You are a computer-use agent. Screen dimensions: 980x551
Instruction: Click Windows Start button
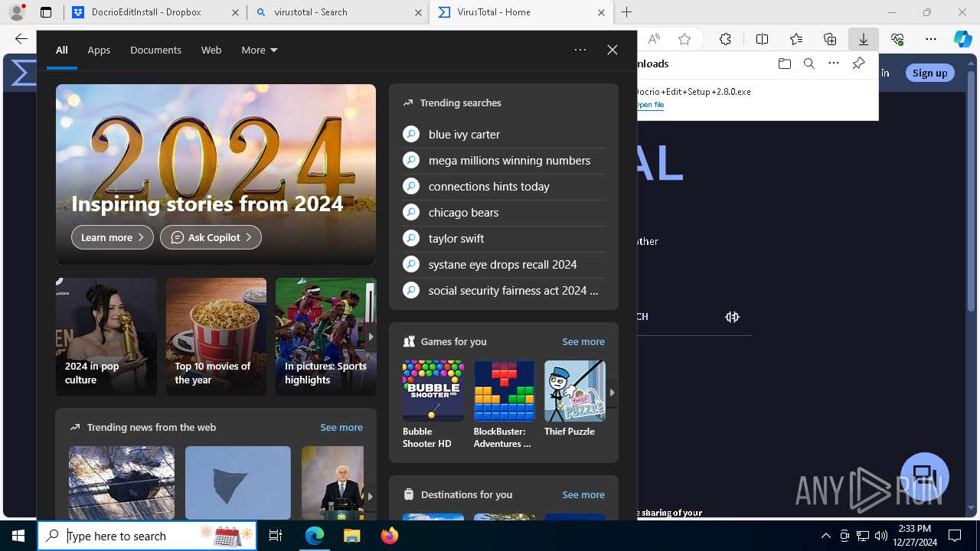[x=18, y=536]
